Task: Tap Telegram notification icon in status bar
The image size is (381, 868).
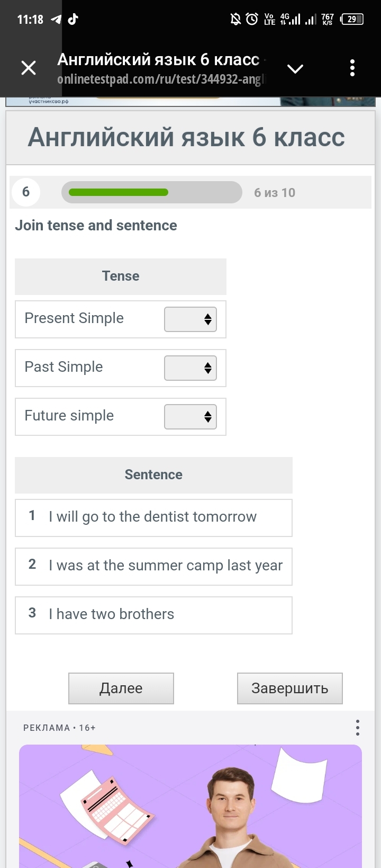Action: (x=56, y=20)
